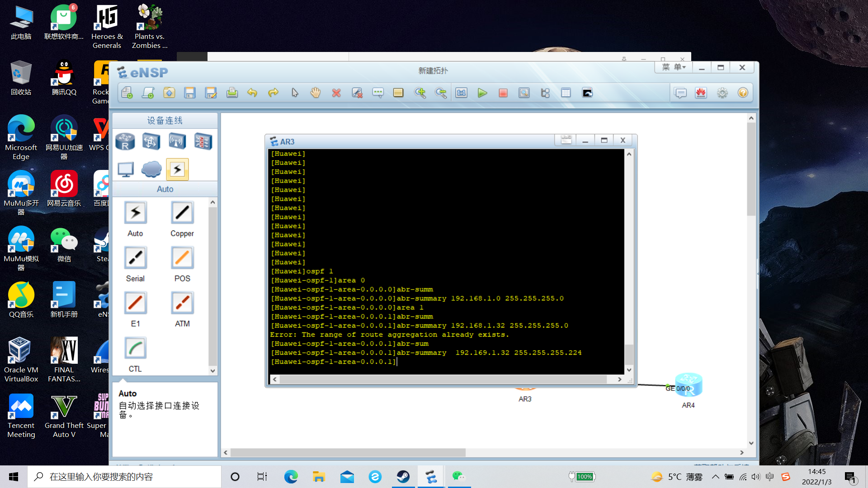This screenshot has width=868, height=488.
Task: Click the open topology folder toolbar icon
Action: 169,93
